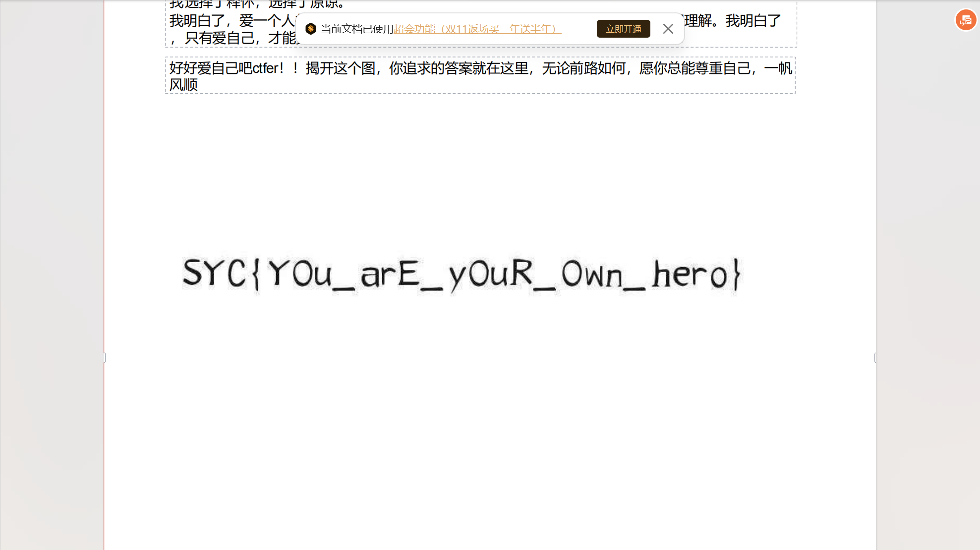
Task: Click the 当前文档已使用 notification text
Action: pos(356,29)
